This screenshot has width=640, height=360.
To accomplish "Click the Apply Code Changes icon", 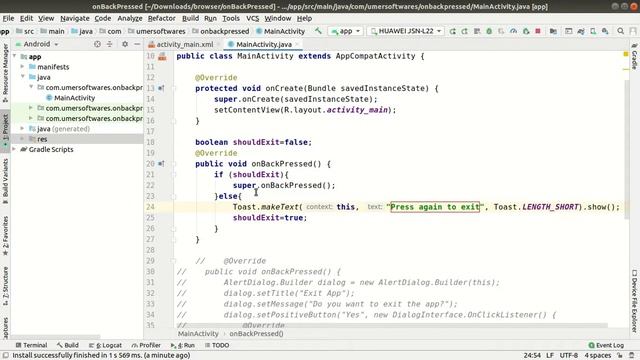I will tap(477, 31).
